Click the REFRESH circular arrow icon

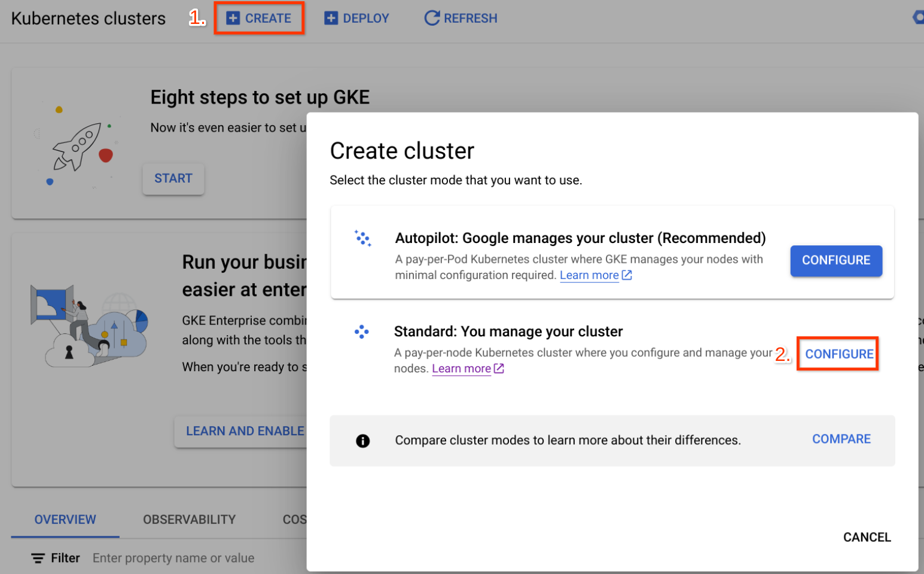tap(431, 19)
